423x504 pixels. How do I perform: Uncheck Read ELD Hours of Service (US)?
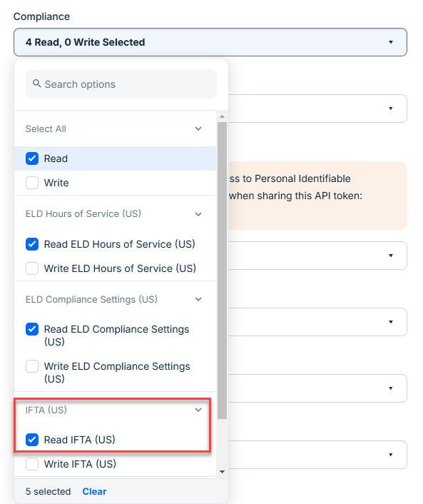click(x=32, y=244)
